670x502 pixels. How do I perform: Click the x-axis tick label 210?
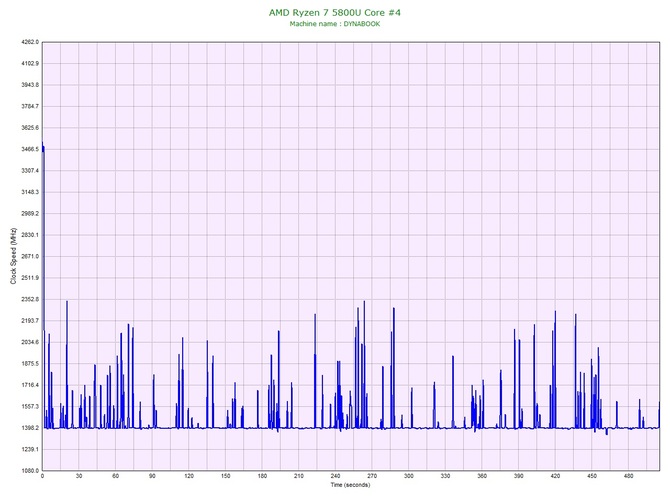(x=299, y=476)
